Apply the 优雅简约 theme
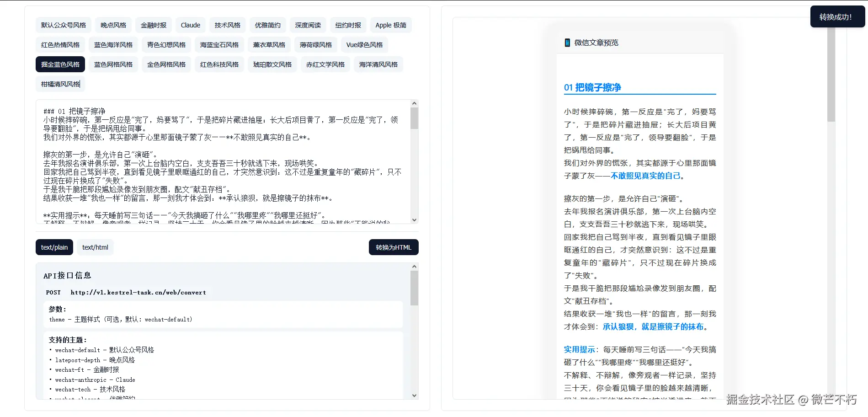 coord(268,25)
